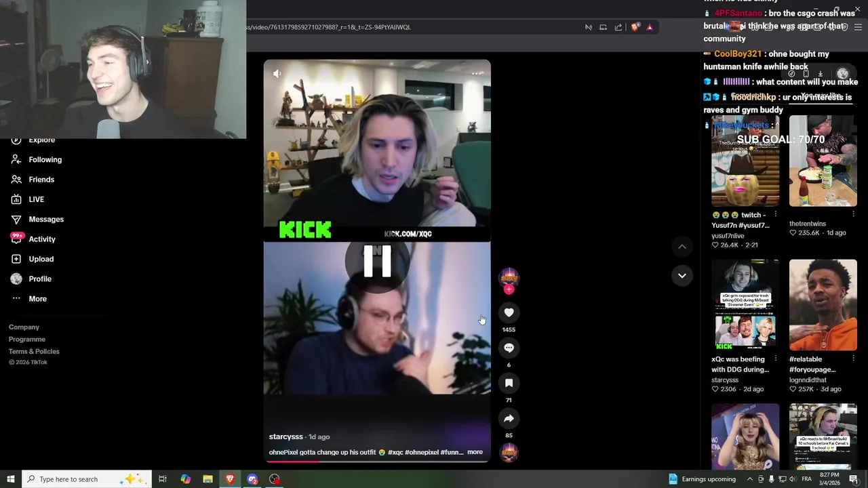Viewport: 868px width, 488px height.
Task: Click the Profile avatar icon in sidebar
Action: [16, 279]
